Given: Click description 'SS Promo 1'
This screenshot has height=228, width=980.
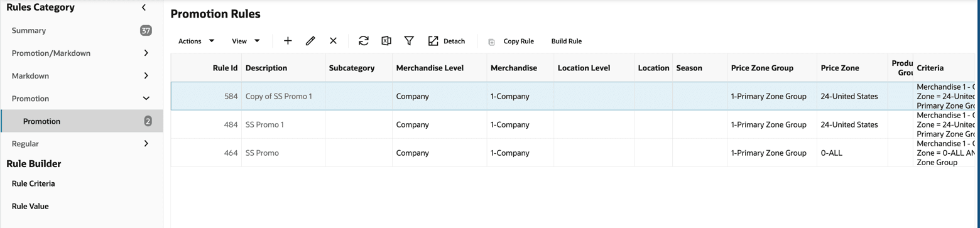Looking at the screenshot, I should tap(264, 125).
